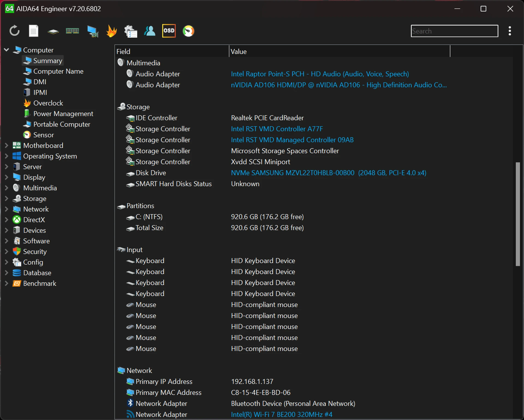Expand the Config tree node
The height and width of the screenshot is (420, 524).
tap(7, 262)
